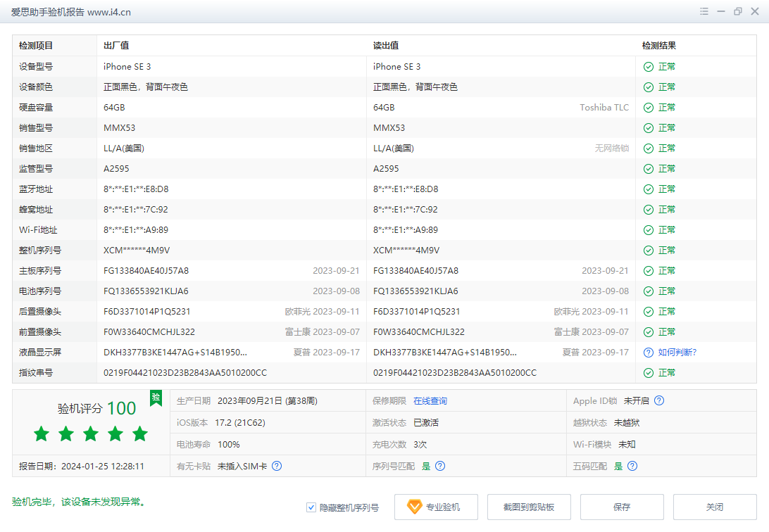The width and height of the screenshot is (769, 532).
Task: Click the help icon beside 未插入SIM卡
Action: (277, 466)
